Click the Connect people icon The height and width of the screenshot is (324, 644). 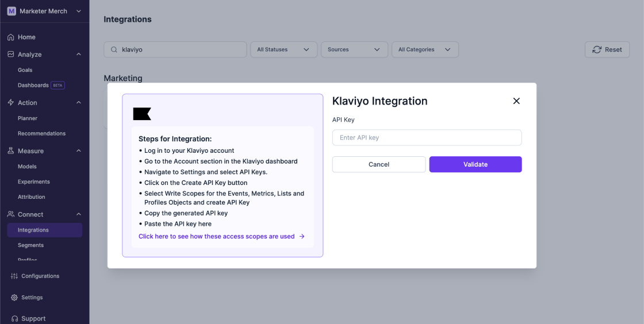[x=11, y=214]
